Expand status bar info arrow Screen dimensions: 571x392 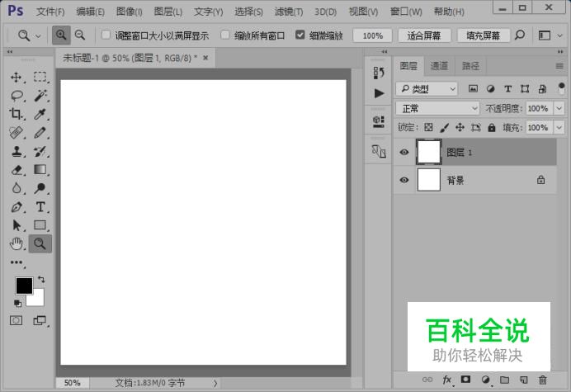click(x=215, y=383)
